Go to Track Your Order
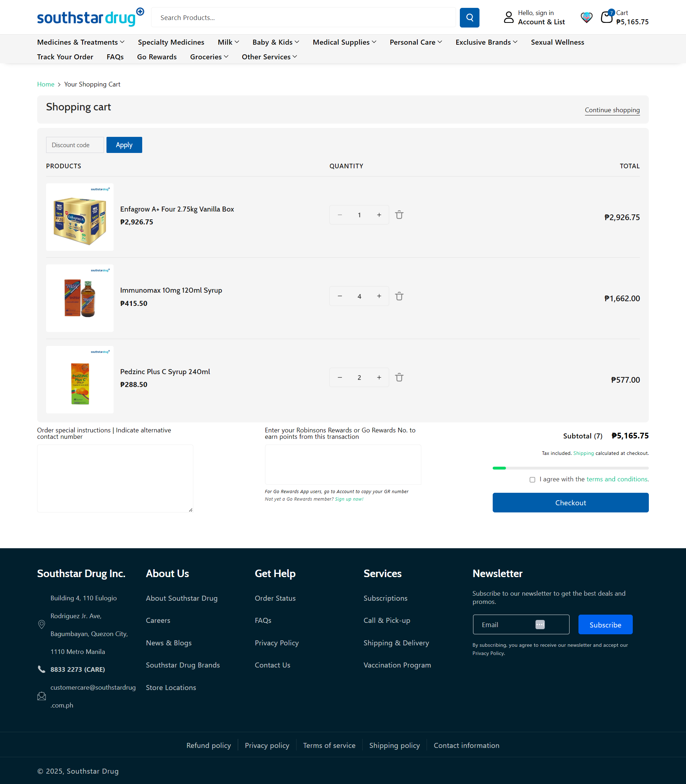Screen dimensions: 686x784 pyautogui.click(x=65, y=57)
